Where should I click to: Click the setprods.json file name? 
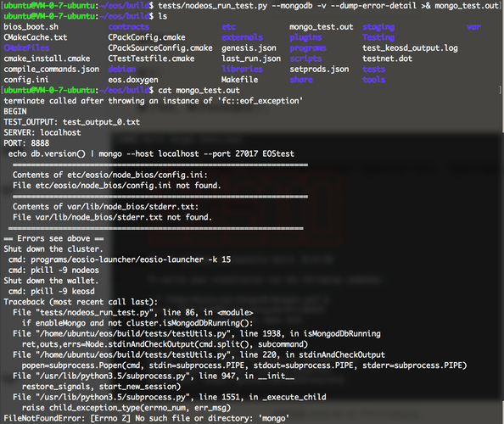pyautogui.click(x=319, y=70)
